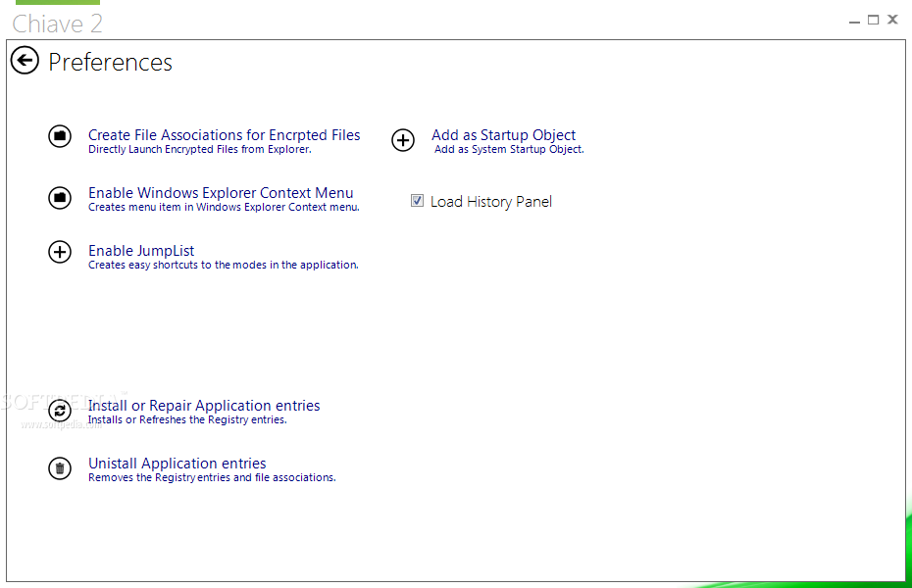
Task: Click 'Removes the Registry entries and file associations.' text
Action: click(212, 477)
